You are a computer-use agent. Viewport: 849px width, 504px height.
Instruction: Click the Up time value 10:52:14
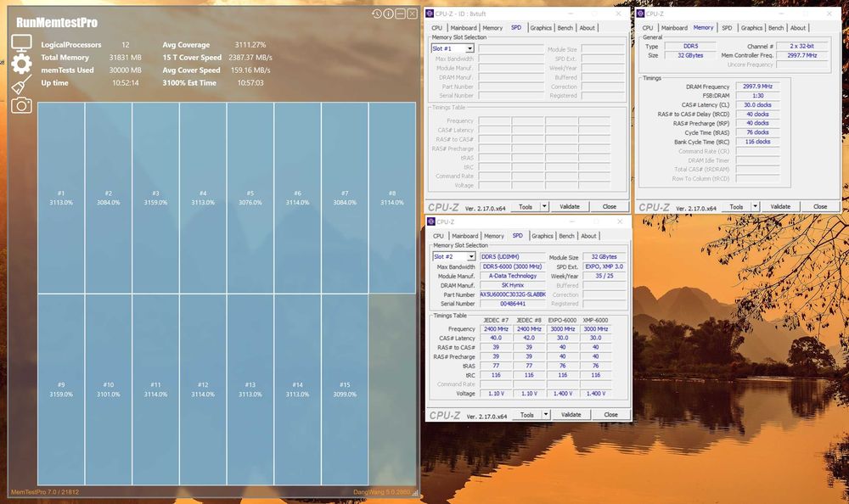pyautogui.click(x=126, y=83)
